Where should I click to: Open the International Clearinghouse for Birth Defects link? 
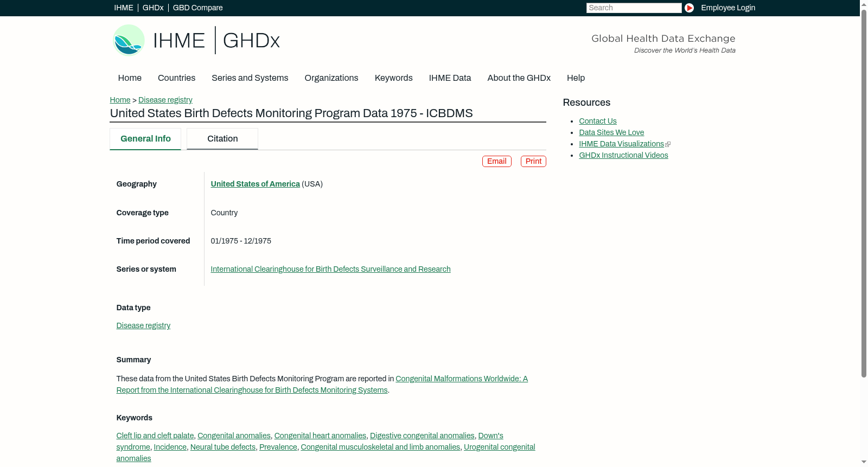click(331, 269)
